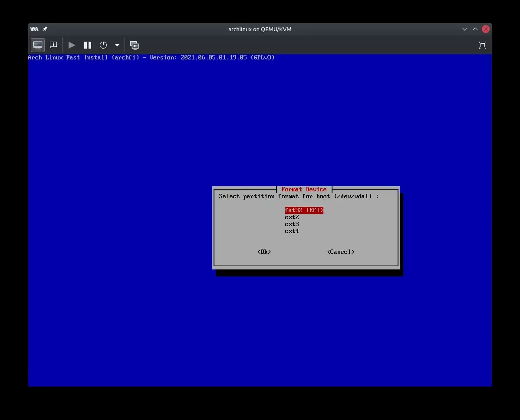520x420 pixels.
Task: Choose ext2 as boot partition format
Action: [x=292, y=217]
